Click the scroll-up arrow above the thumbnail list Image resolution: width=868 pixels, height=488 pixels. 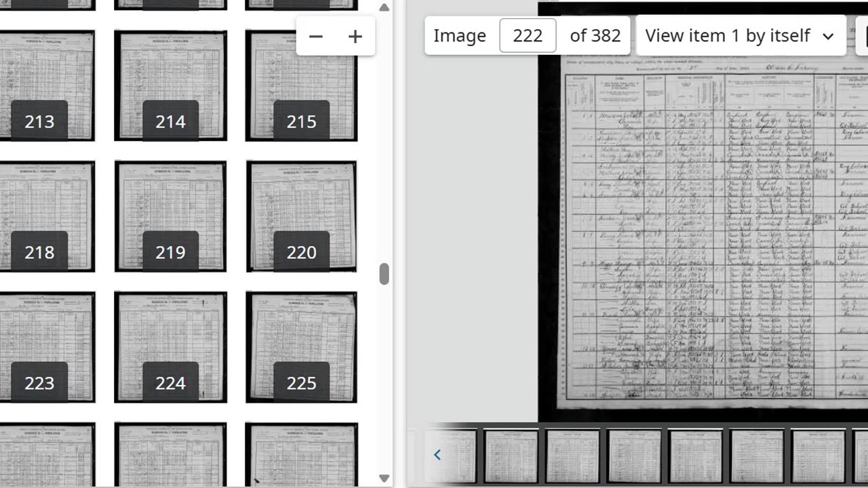point(384,7)
